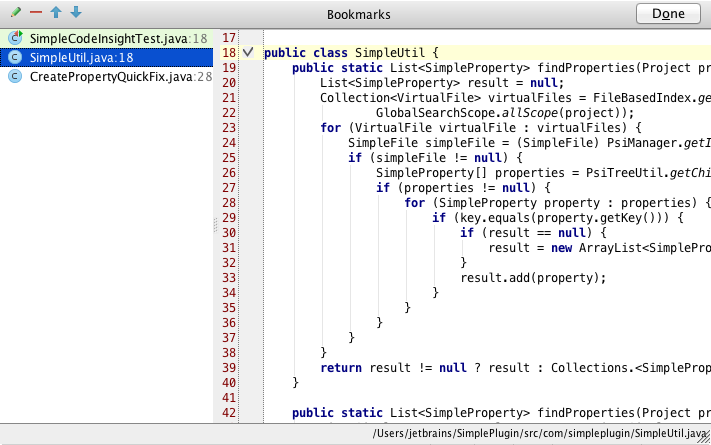Screen dimensions: 711x445
Task: Click the Done button
Action: [668, 14]
